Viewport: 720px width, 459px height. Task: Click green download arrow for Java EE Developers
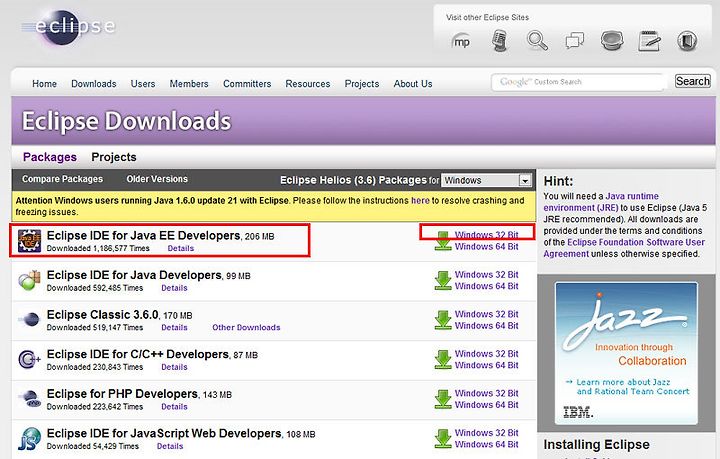443,241
